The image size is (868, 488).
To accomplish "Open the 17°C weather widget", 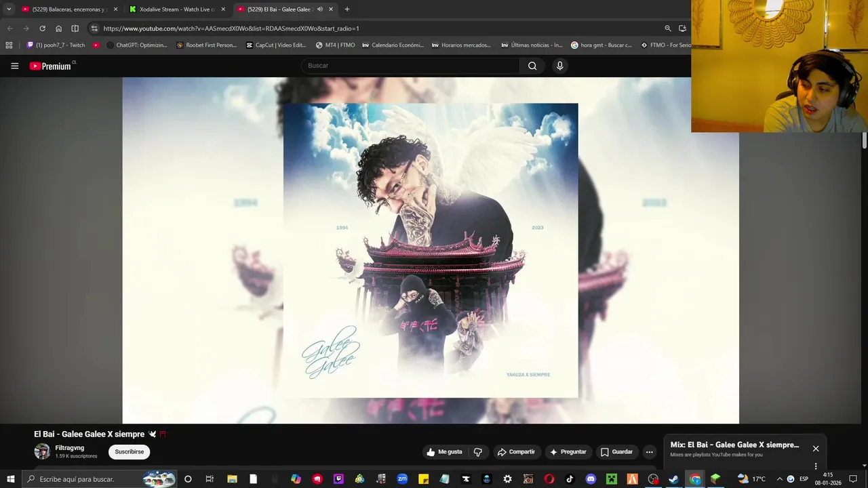I will (x=751, y=479).
